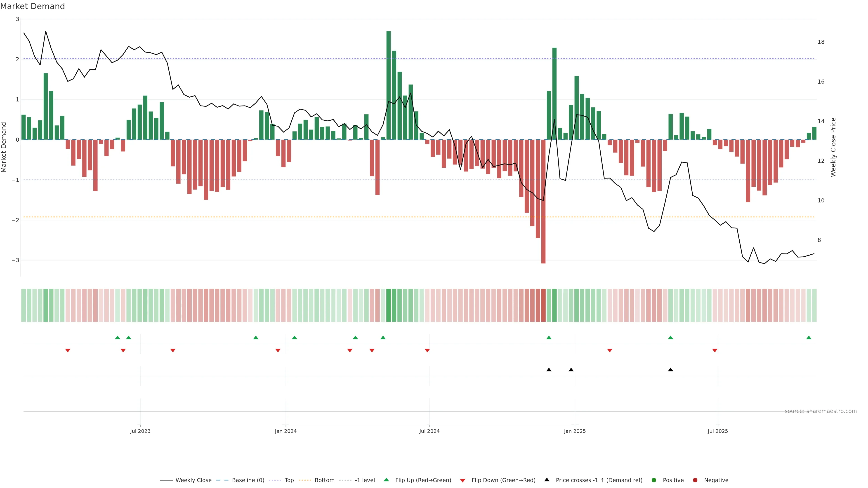Image resolution: width=868 pixels, height=488 pixels.
Task: Click the Jul 2024 x-axis label
Action: (429, 431)
